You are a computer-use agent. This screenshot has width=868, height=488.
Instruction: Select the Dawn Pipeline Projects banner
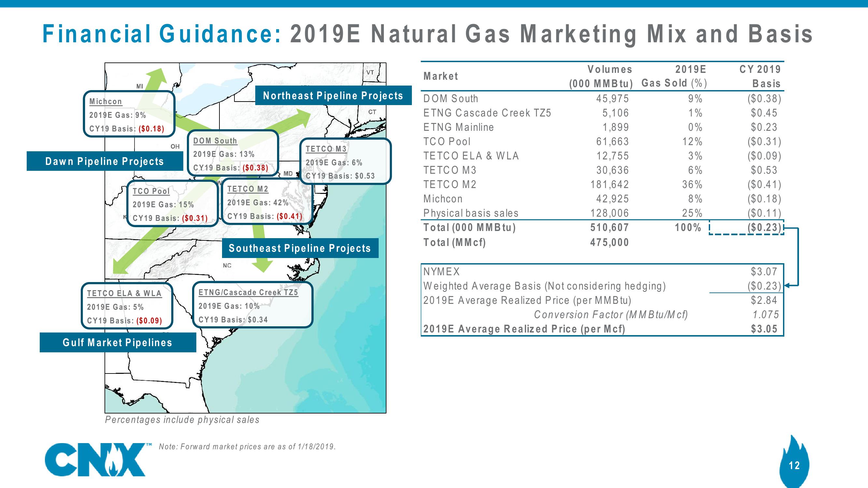[x=105, y=161]
